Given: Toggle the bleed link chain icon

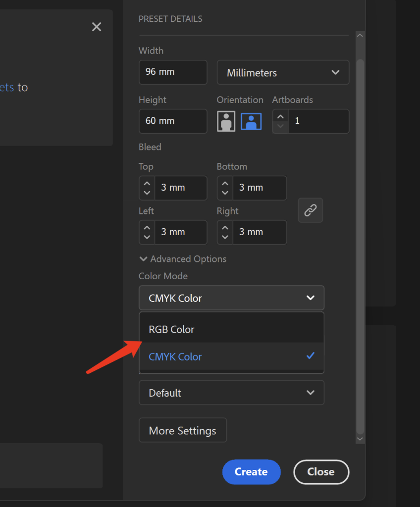Looking at the screenshot, I should click(311, 210).
